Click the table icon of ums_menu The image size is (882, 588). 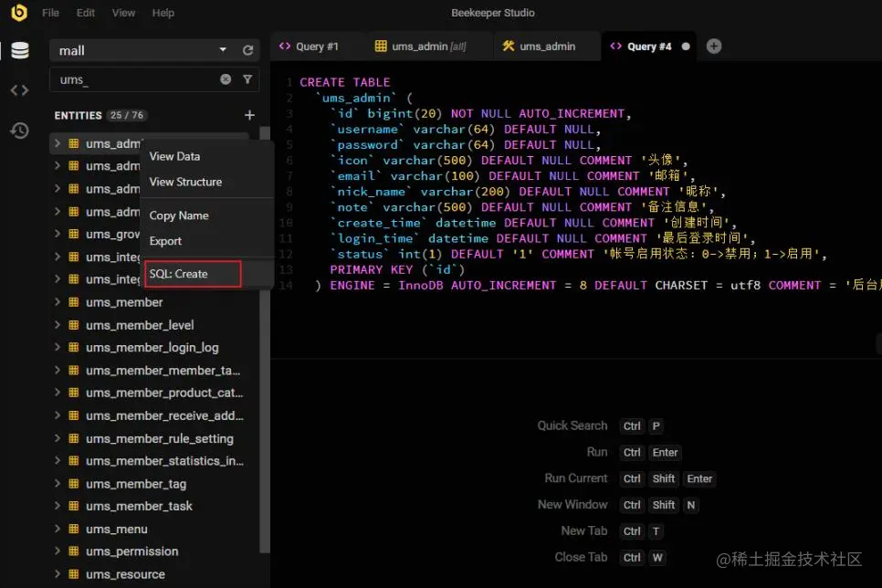pos(74,529)
